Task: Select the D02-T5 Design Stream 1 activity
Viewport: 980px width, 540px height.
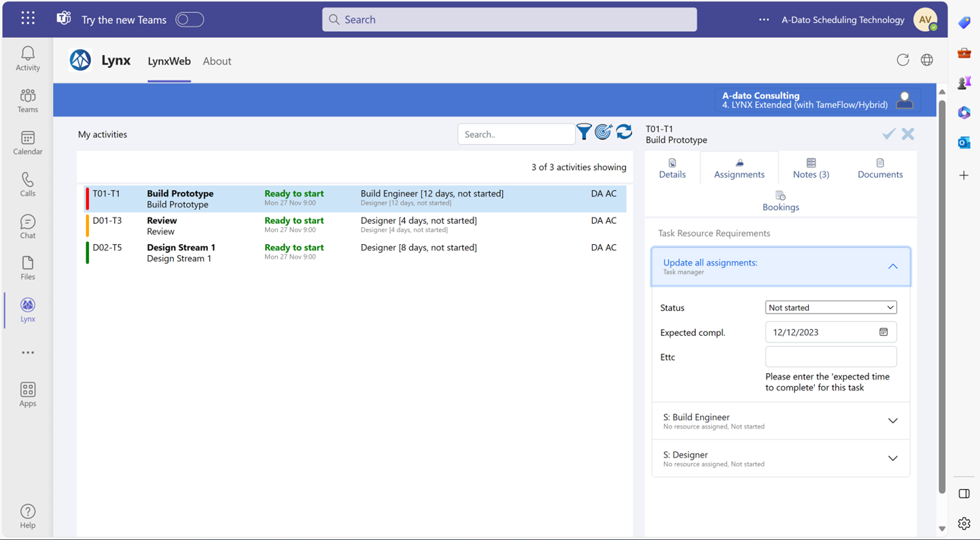Action: click(x=356, y=252)
